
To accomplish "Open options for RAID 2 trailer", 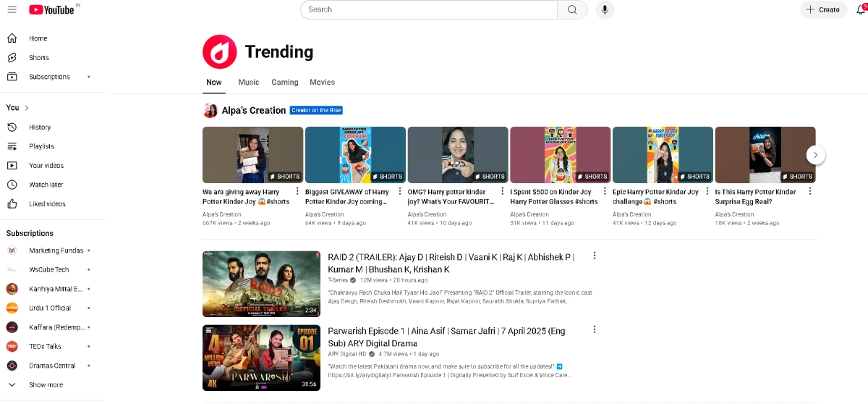I will click(595, 256).
